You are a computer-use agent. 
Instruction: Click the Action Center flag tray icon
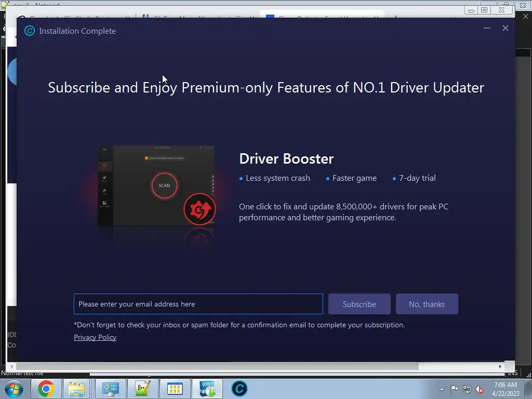coord(454,389)
